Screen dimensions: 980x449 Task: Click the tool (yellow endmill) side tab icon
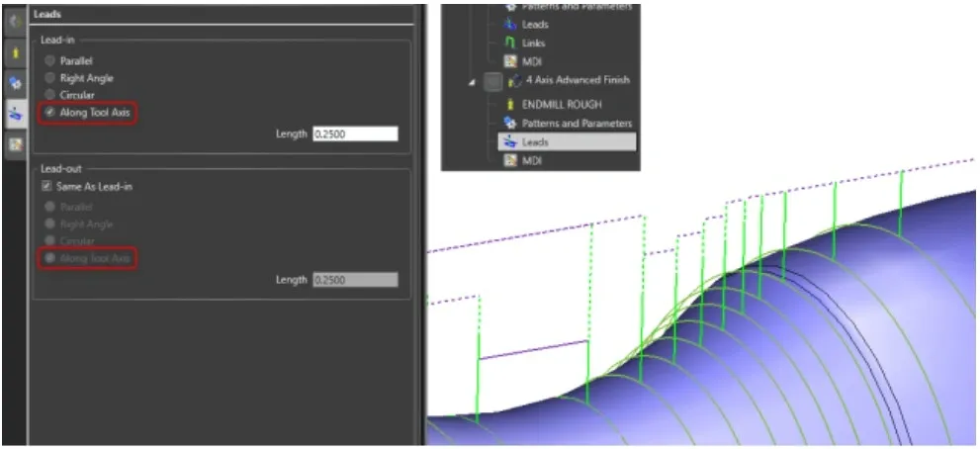click(16, 51)
